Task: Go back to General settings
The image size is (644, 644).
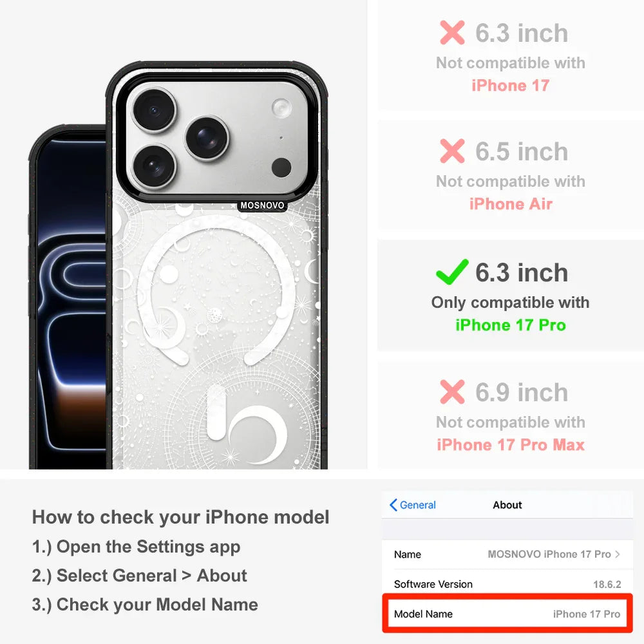Action: [x=413, y=505]
